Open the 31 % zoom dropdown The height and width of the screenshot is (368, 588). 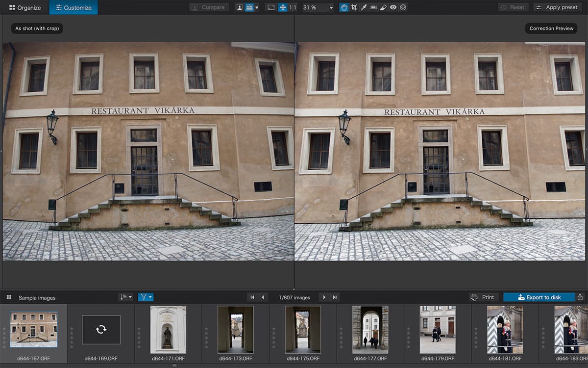point(318,7)
